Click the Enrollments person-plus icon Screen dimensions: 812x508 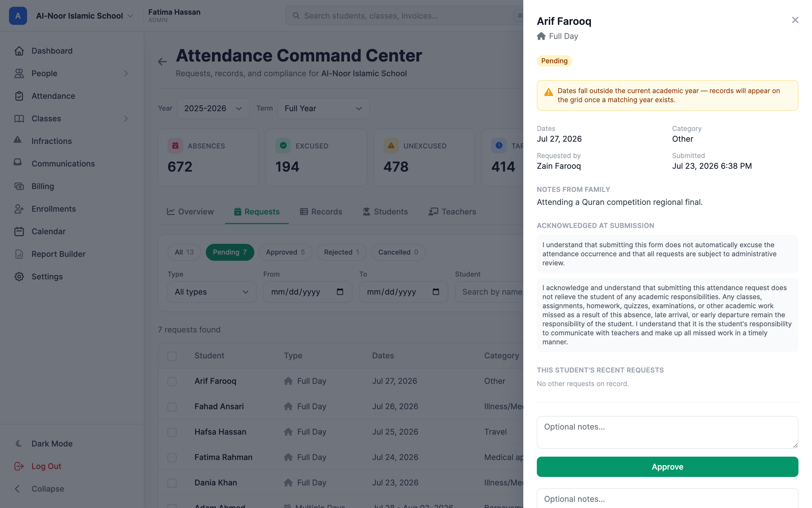[x=19, y=209]
